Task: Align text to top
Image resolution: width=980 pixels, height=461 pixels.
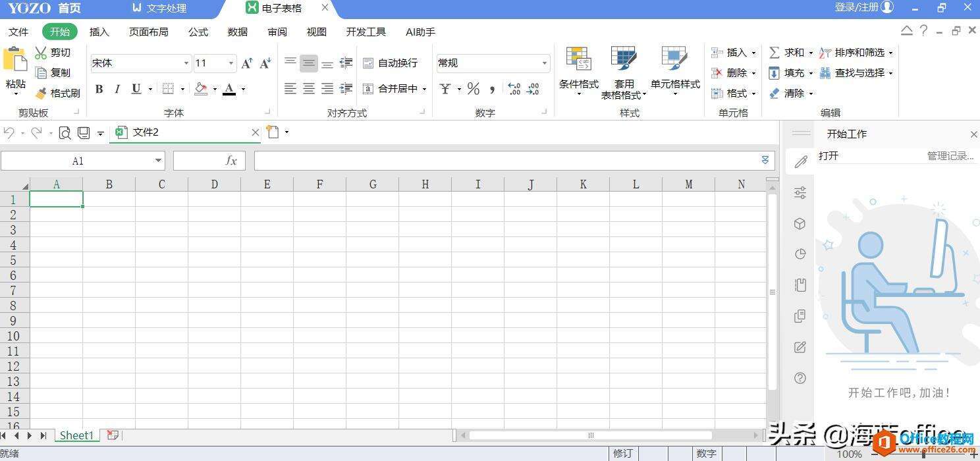Action: tap(290, 63)
